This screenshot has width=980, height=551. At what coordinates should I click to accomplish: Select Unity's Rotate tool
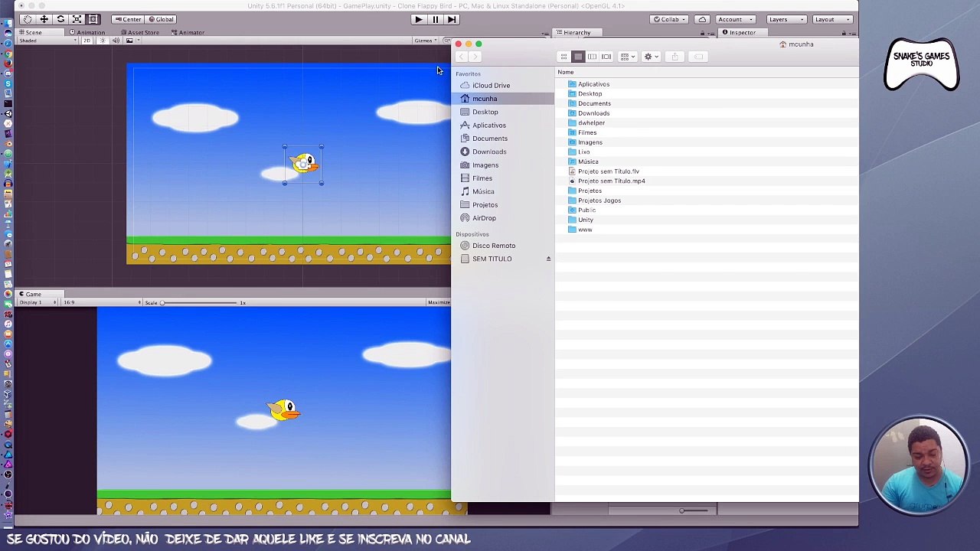pos(60,19)
